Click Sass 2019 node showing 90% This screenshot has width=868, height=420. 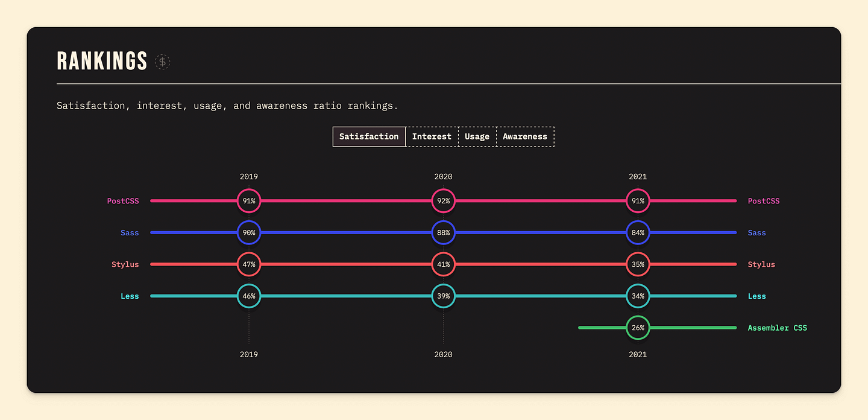tap(249, 232)
